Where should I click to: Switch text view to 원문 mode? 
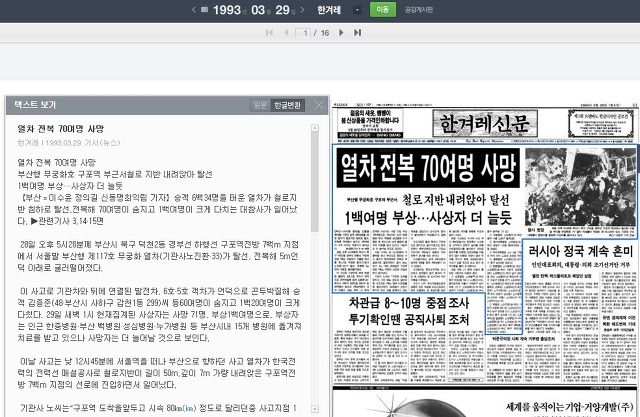[x=260, y=105]
